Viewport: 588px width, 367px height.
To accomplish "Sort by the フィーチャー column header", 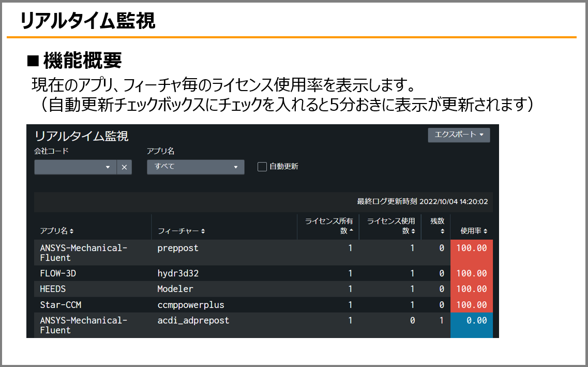I will click(x=181, y=231).
